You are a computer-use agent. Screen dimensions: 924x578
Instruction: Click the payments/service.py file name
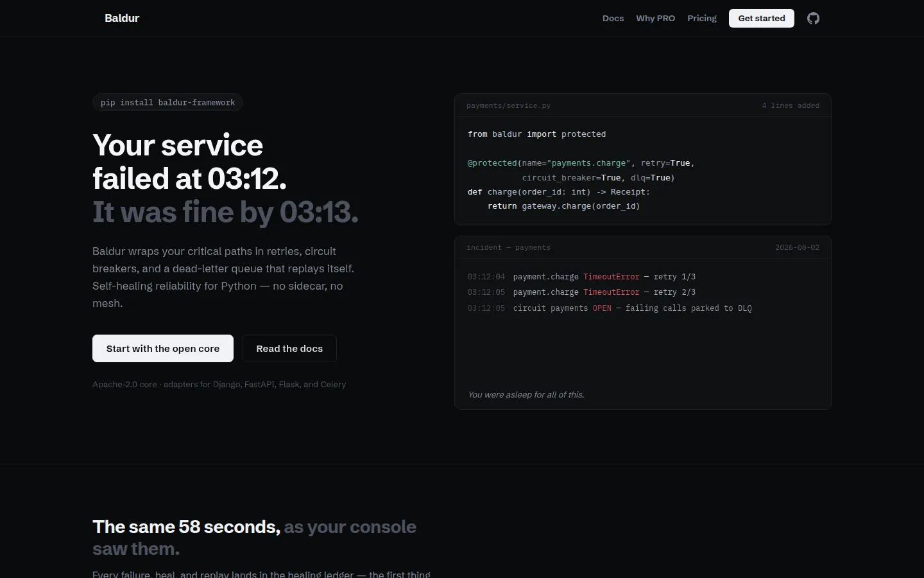[508, 105]
